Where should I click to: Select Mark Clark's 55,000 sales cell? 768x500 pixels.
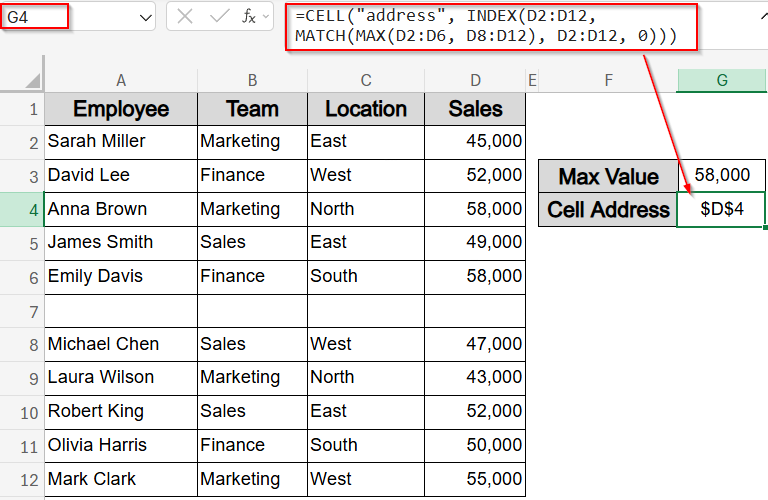tap(475, 479)
